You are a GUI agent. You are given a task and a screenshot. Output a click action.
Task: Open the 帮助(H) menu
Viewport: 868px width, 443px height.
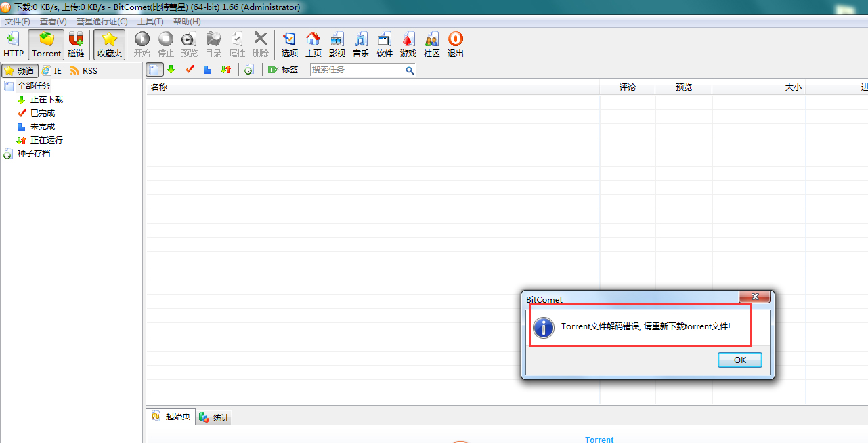187,22
